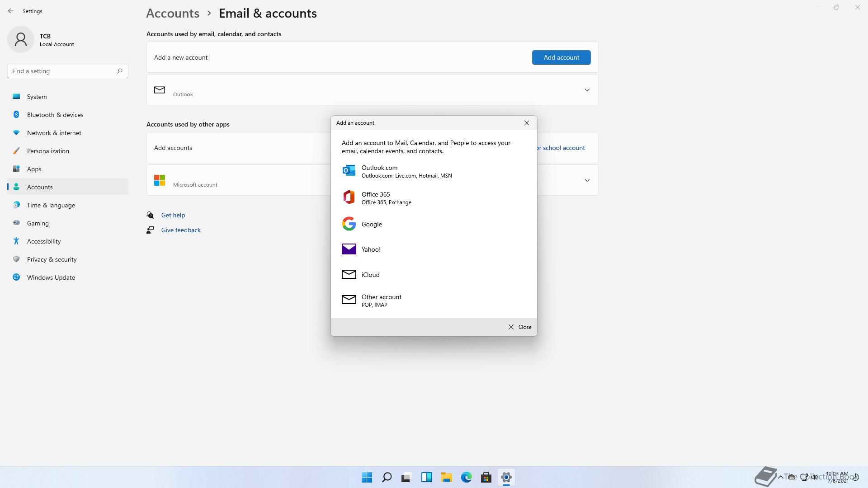868x488 pixels.
Task: Open Task View on the taskbar
Action: [x=406, y=477]
